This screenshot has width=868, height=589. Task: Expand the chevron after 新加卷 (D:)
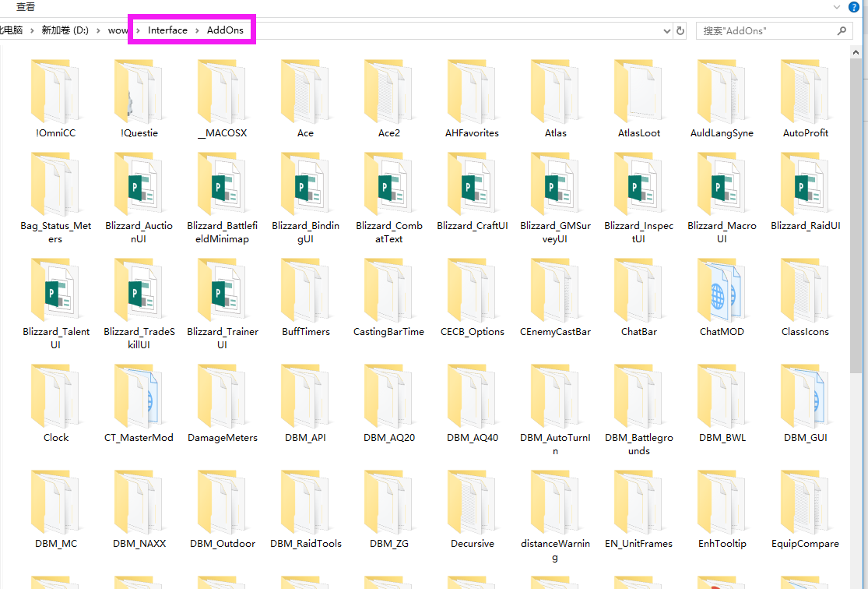(98, 30)
